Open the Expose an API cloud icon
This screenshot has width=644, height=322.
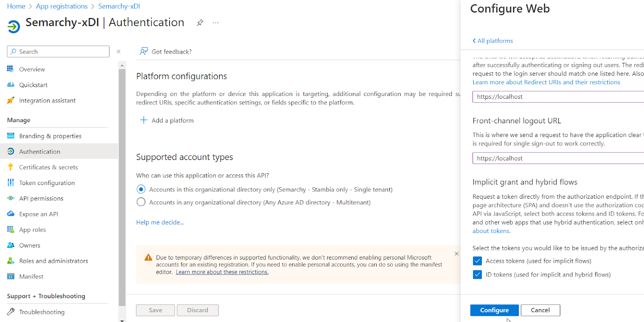(11, 214)
